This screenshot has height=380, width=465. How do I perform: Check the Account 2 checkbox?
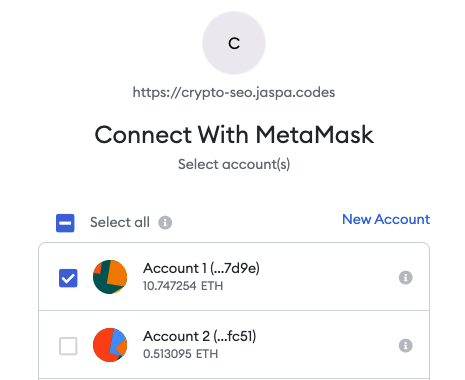68,346
